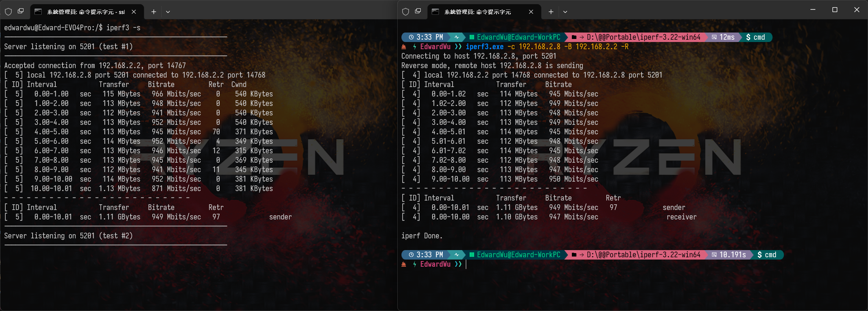
Task: Click the 'Reverse mode, remote host' output line
Action: point(492,65)
